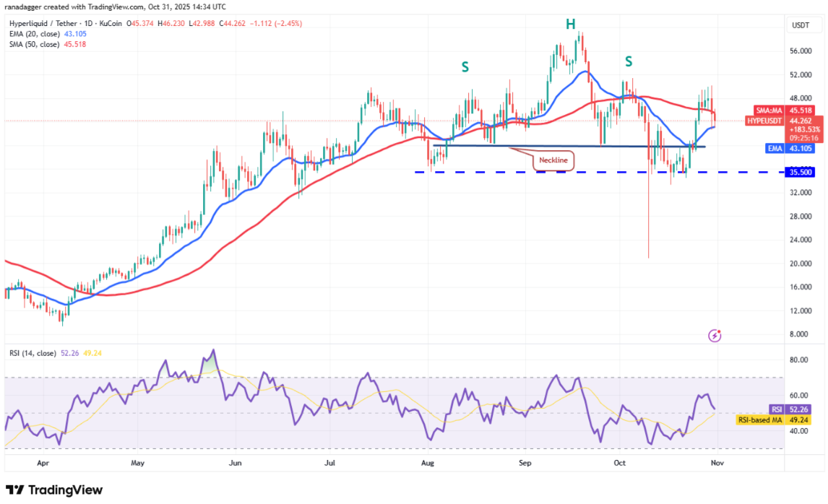Select the RSI (14, close) indicator legend
The height and width of the screenshot is (504, 828).
click(51, 353)
